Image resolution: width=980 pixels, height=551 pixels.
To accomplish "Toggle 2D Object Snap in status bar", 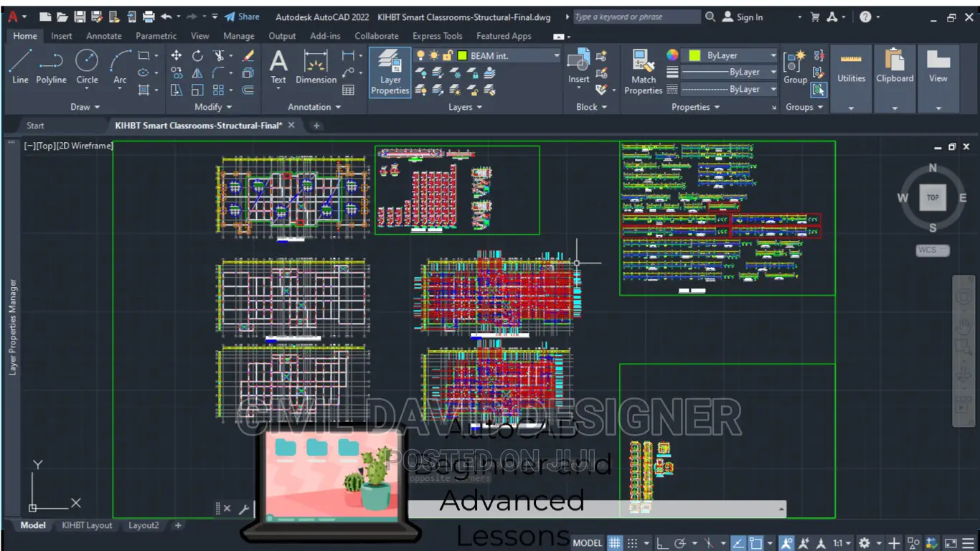I will click(x=755, y=543).
